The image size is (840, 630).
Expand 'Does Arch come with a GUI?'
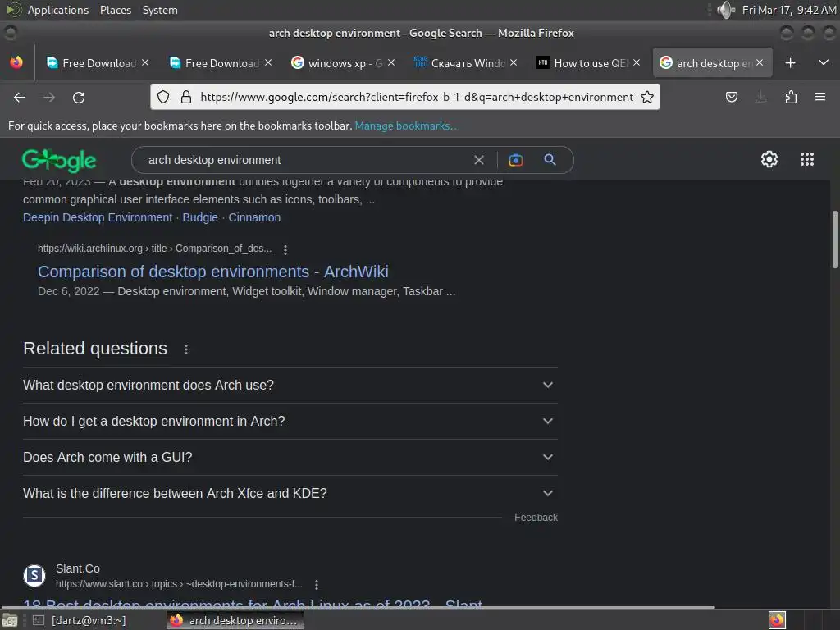click(x=290, y=458)
